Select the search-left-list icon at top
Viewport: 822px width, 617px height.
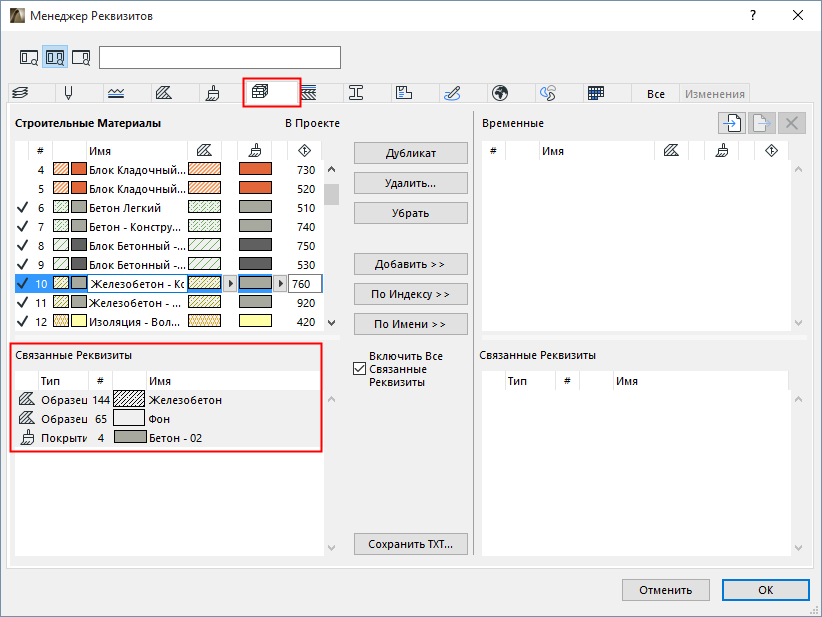[29, 57]
